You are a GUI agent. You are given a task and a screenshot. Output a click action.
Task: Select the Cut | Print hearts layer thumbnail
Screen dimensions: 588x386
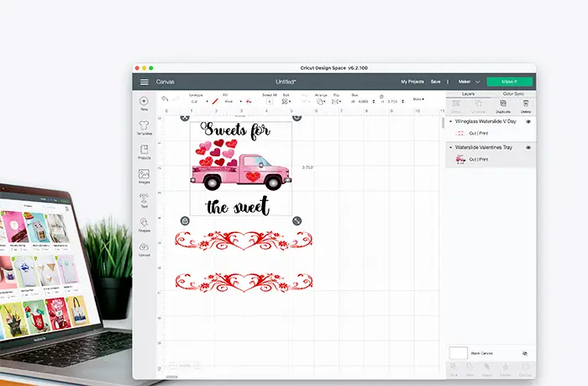(x=460, y=134)
